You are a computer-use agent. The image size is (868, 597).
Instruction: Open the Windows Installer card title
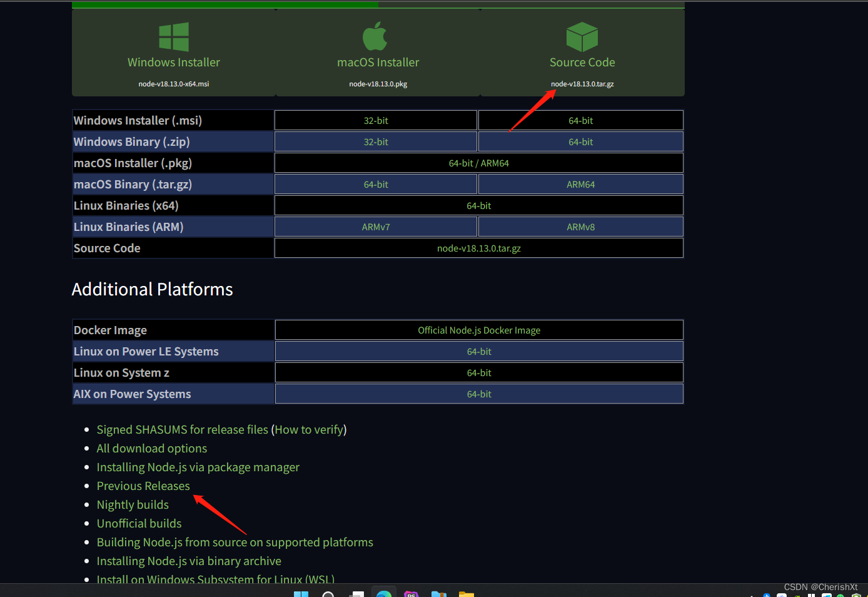pyautogui.click(x=174, y=63)
